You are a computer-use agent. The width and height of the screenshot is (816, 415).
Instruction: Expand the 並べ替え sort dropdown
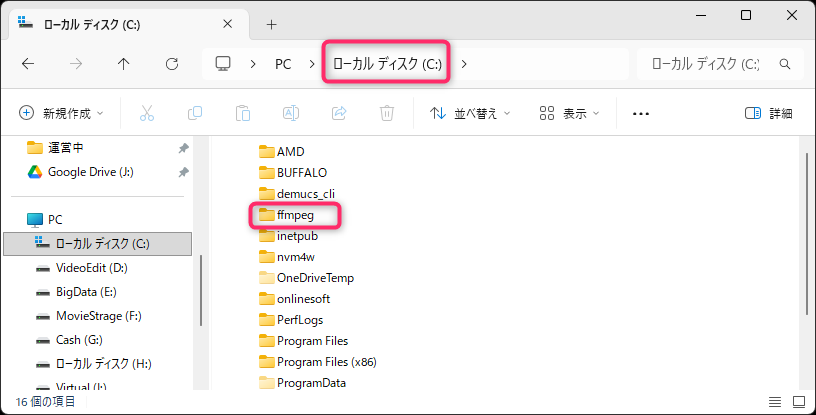(470, 113)
